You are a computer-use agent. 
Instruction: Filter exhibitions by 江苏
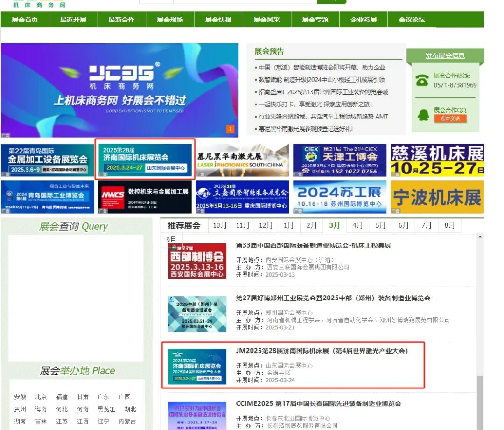[x=62, y=421]
